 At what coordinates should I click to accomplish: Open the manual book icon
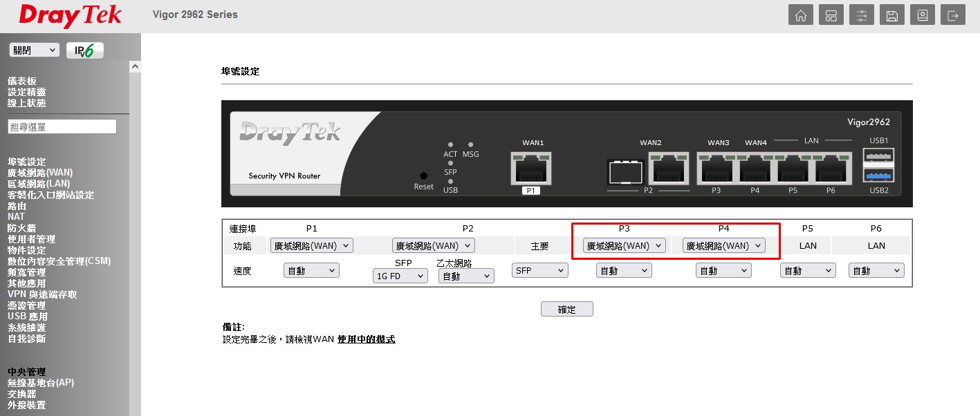tap(923, 16)
